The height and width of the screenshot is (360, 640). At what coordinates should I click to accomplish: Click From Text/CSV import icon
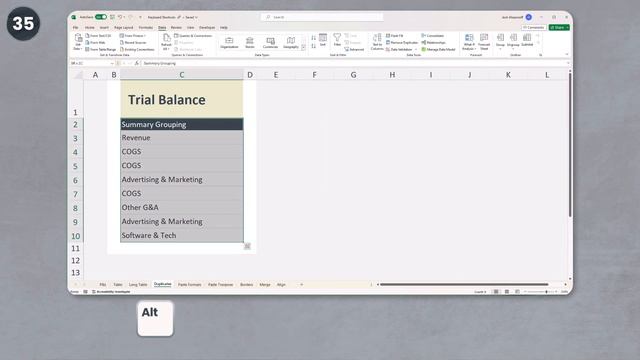click(x=87, y=36)
